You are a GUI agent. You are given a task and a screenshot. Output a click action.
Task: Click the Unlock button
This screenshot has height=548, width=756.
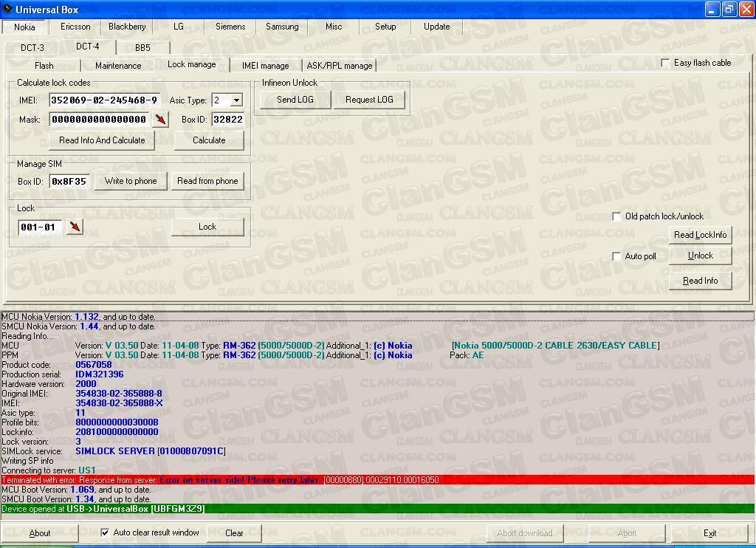pos(700,256)
